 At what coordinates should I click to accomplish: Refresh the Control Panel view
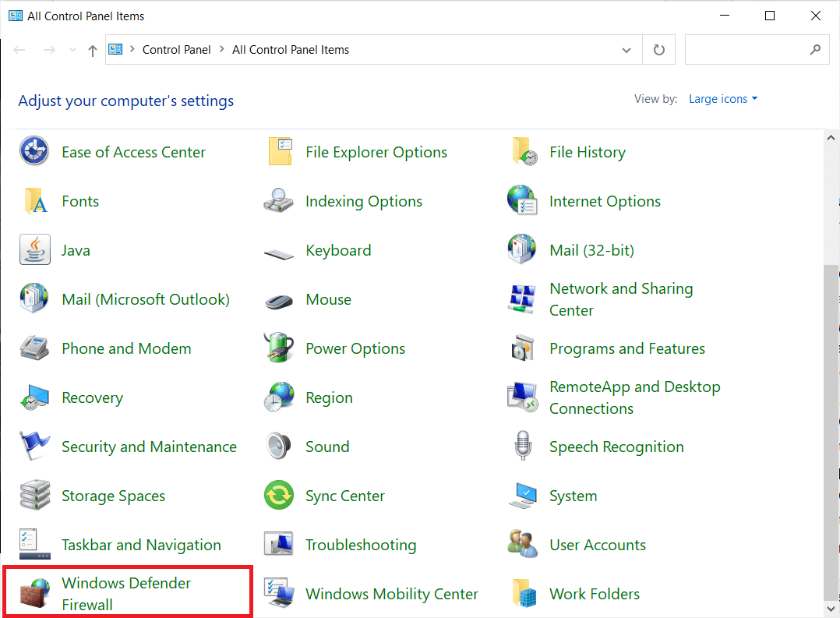pyautogui.click(x=659, y=50)
